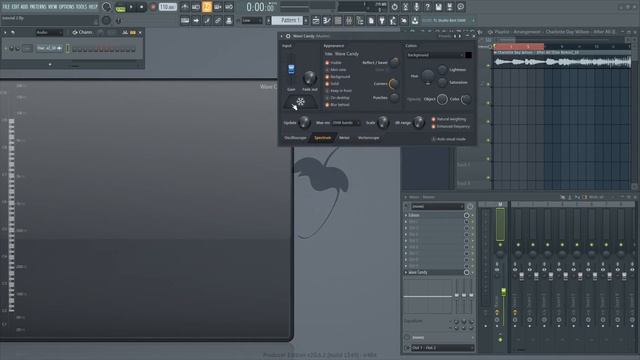The image size is (640, 360).
Task: Click the Master track fader in the mixer
Action: click(504, 291)
